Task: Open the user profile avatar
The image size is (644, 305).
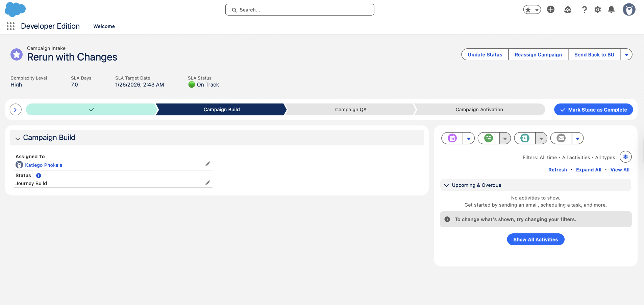Action: pyautogui.click(x=629, y=9)
